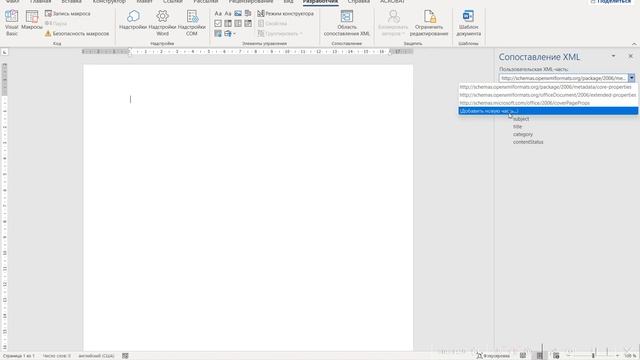
Task: Open the Visual Basic editor
Action: point(11,23)
